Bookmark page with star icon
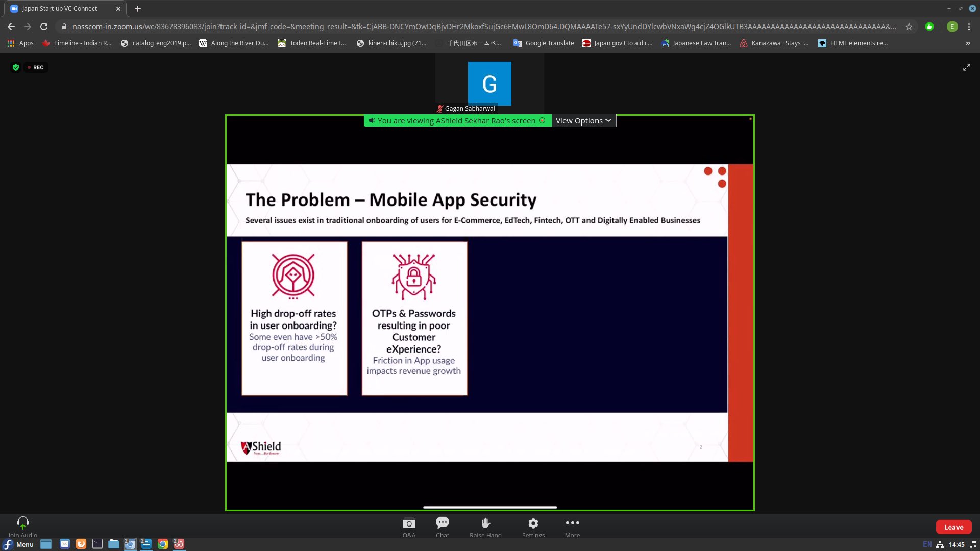The image size is (980, 551). [909, 27]
